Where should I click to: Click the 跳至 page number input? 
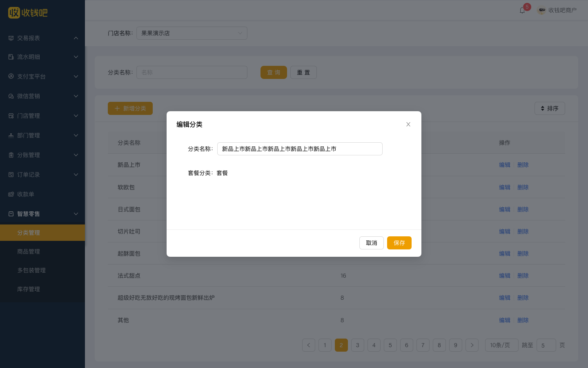[x=546, y=345]
